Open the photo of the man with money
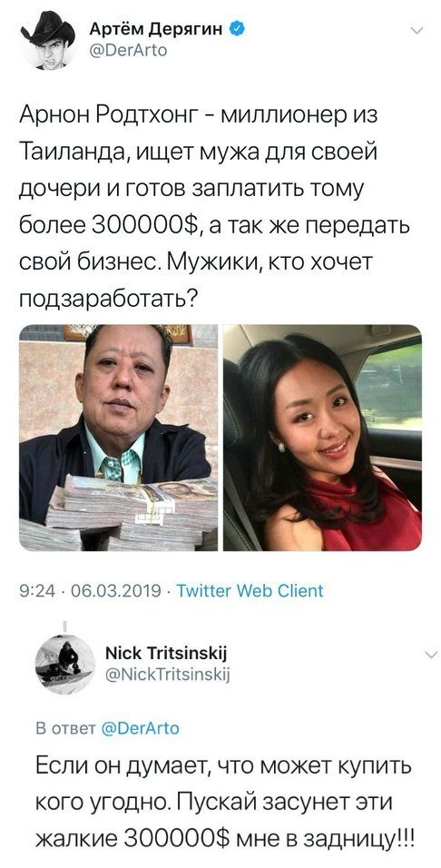The height and width of the screenshot is (868, 441). pyautogui.click(x=118, y=438)
